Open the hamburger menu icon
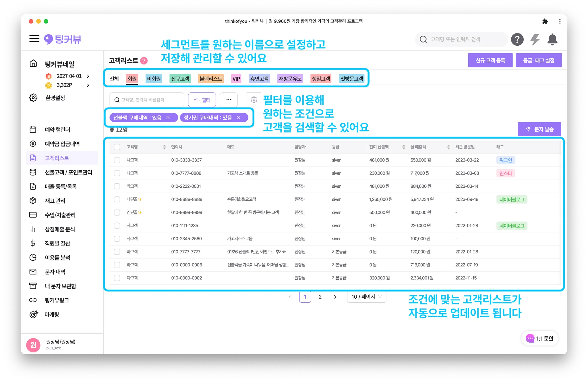588x382 pixels. pyautogui.click(x=34, y=39)
